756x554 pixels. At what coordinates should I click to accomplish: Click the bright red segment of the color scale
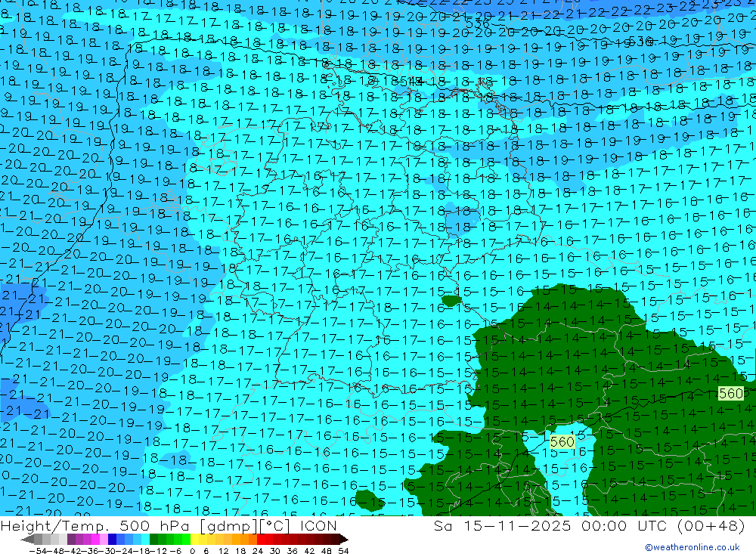click(261, 540)
